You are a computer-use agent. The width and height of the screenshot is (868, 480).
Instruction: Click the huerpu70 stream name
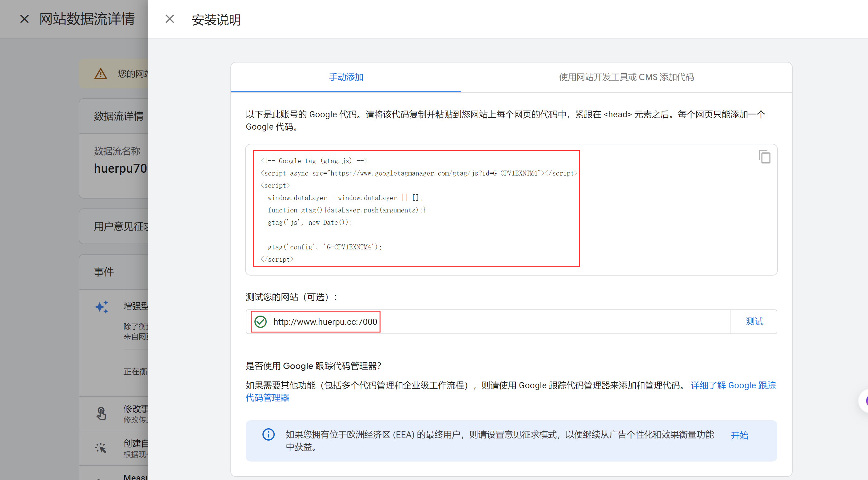coord(120,168)
